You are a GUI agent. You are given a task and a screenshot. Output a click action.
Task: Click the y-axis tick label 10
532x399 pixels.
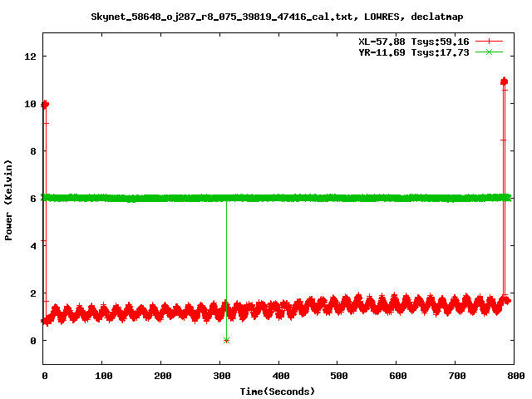click(x=30, y=104)
